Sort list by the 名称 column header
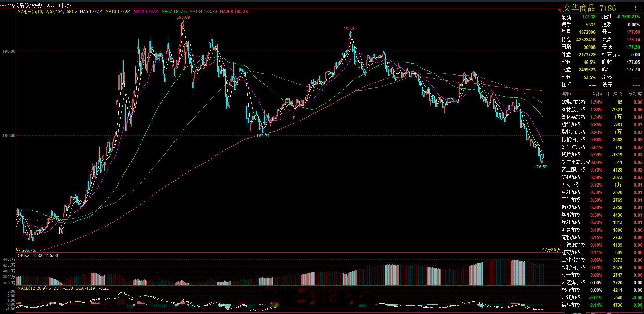 pos(566,94)
